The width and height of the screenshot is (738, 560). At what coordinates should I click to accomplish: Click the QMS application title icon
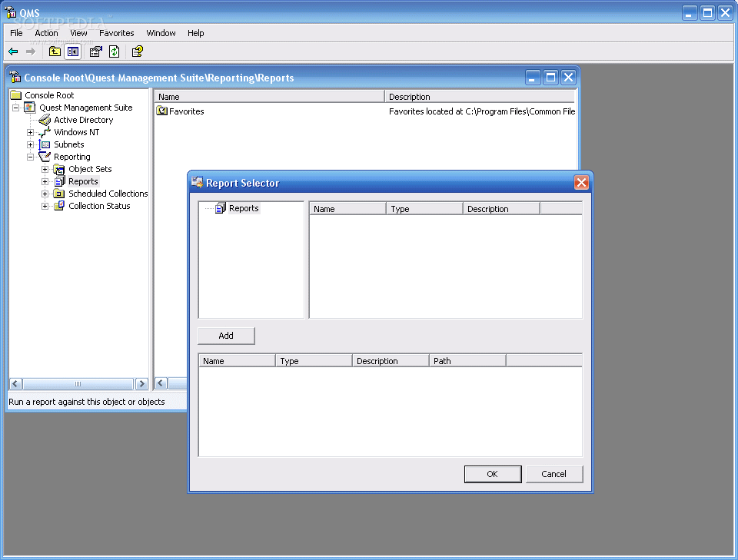(10, 12)
